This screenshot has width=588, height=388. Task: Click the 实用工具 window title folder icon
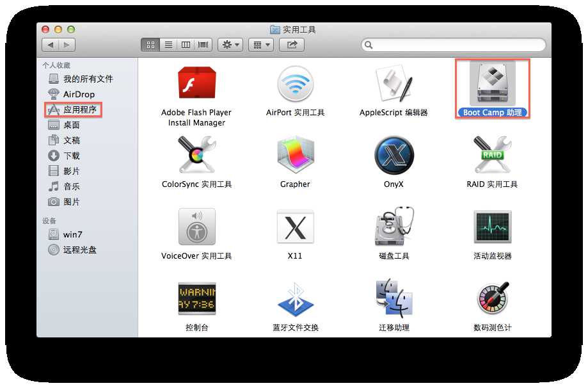click(x=275, y=29)
